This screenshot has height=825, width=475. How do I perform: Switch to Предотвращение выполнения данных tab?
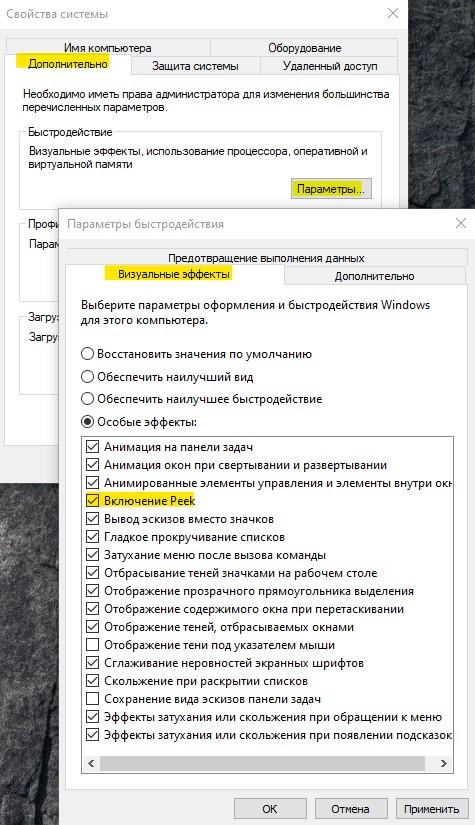tap(266, 258)
